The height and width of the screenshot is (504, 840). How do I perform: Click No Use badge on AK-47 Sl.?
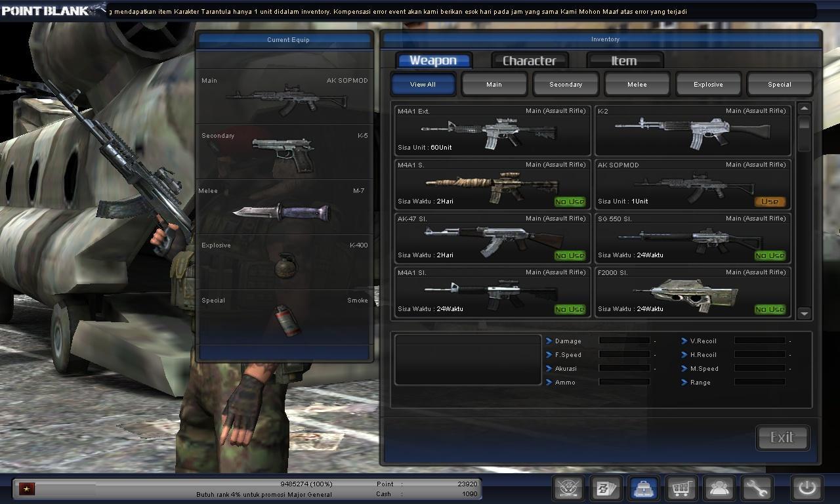click(570, 255)
